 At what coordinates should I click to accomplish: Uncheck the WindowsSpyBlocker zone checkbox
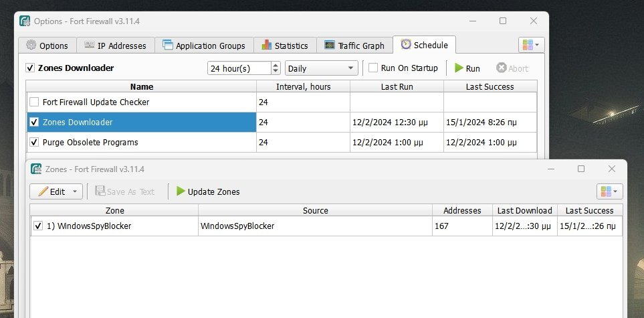coord(38,226)
